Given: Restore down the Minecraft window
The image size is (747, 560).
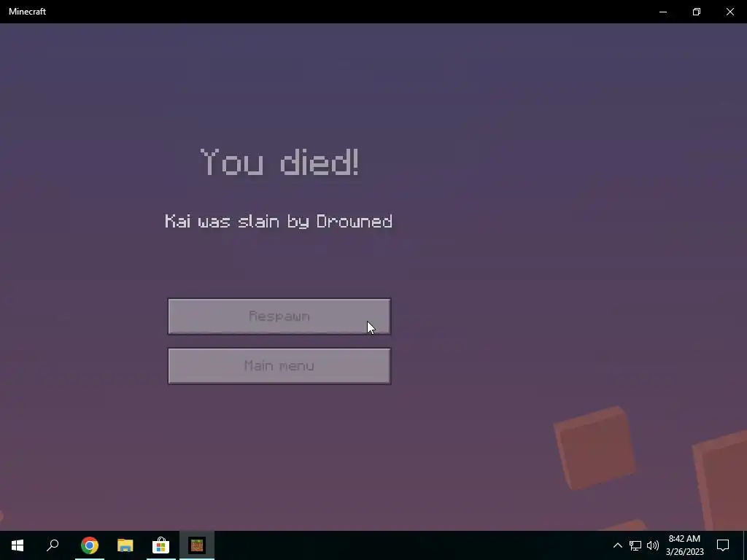Looking at the screenshot, I should 697,12.
